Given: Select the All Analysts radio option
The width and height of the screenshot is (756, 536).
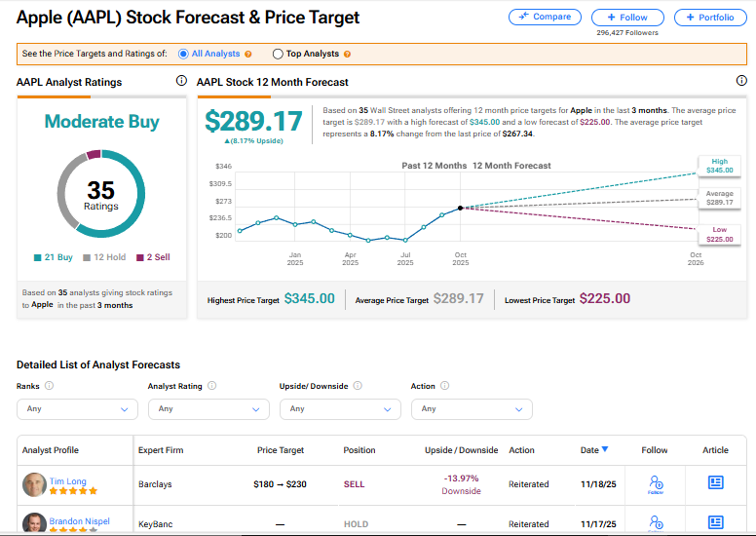Looking at the screenshot, I should tap(184, 54).
